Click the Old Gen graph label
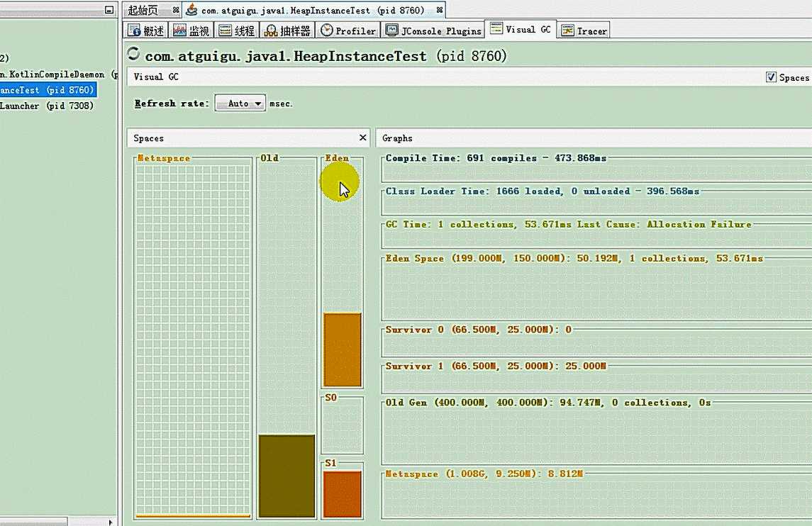This screenshot has height=526, width=812. (x=548, y=402)
